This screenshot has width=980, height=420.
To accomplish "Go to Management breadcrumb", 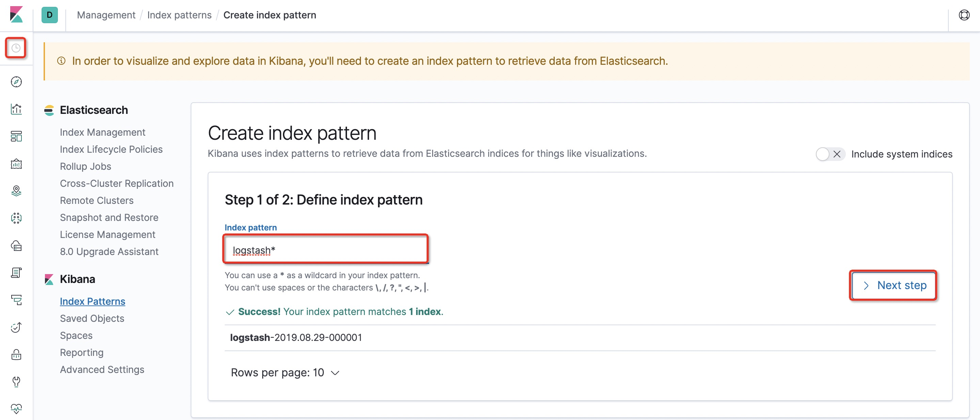I will tap(106, 15).
